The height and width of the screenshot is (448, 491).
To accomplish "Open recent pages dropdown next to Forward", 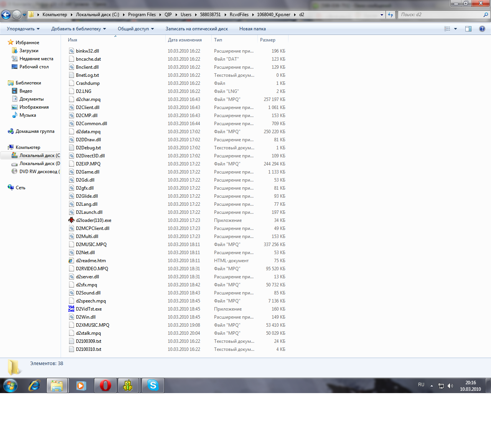I will click(25, 15).
